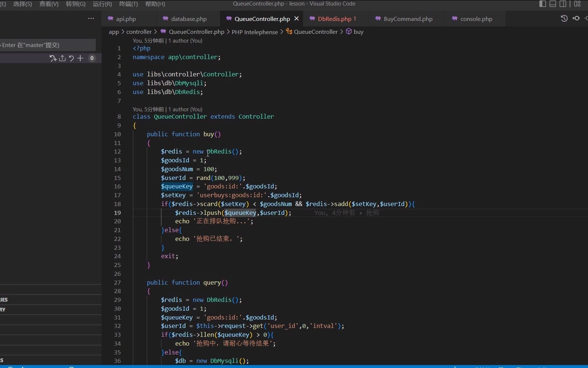This screenshot has height=368, width=588.
Task: Open previous revision arrow-commit icon
Action: click(x=576, y=18)
